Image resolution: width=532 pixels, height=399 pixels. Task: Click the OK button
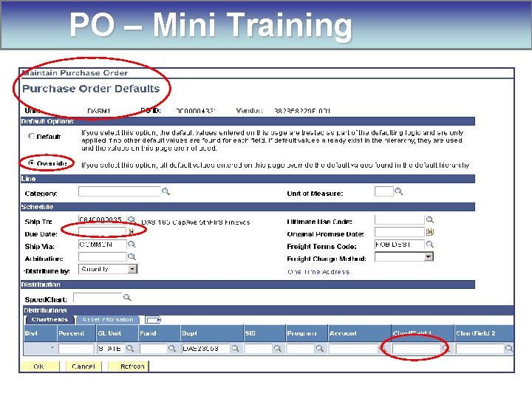(x=39, y=366)
